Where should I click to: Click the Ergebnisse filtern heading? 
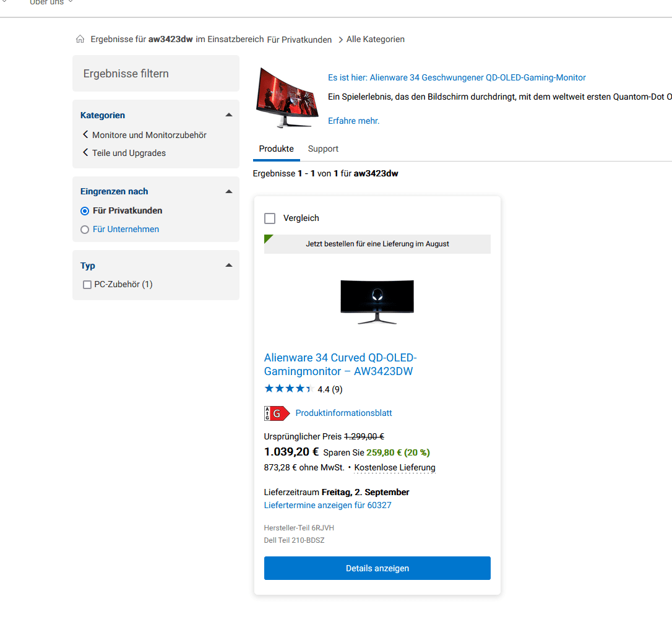[126, 74]
